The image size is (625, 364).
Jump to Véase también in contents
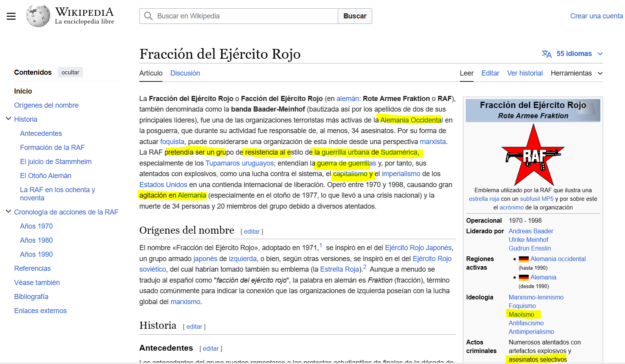coord(37,283)
